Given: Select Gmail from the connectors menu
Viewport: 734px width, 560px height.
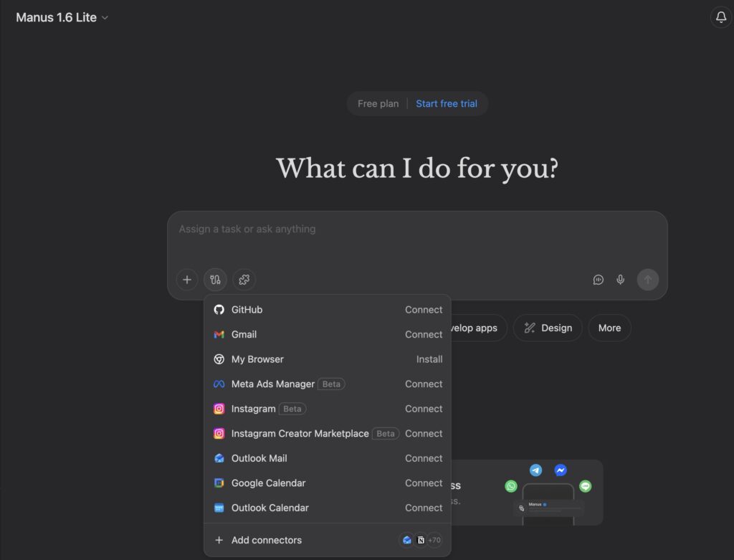Looking at the screenshot, I should (244, 334).
